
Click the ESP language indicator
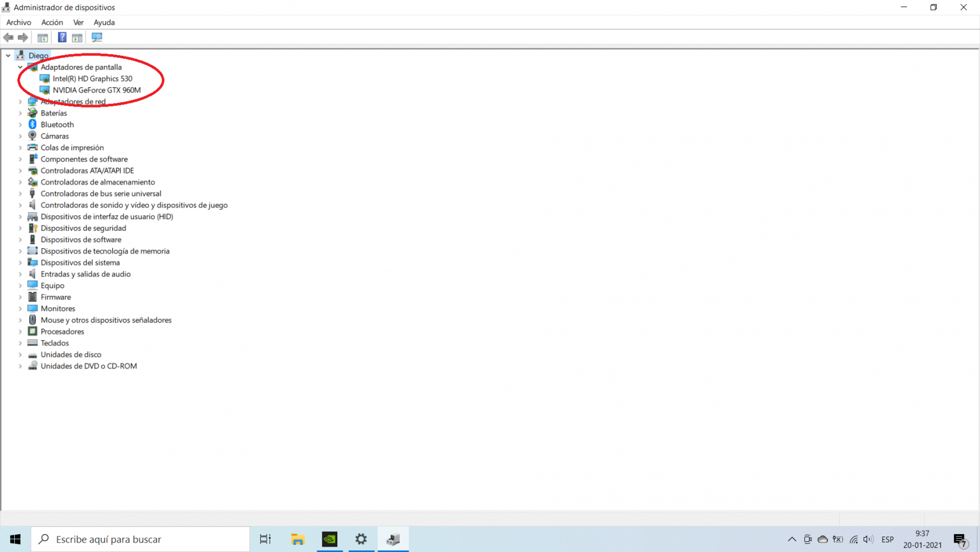coord(887,540)
